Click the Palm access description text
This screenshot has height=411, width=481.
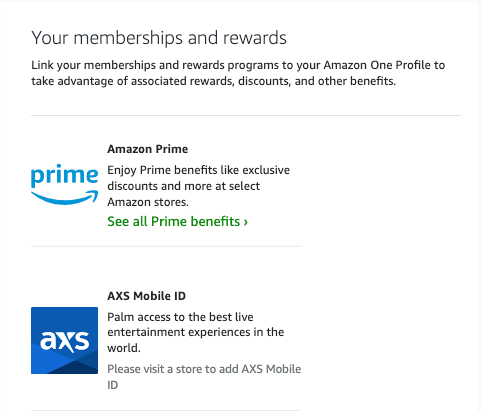click(x=196, y=332)
